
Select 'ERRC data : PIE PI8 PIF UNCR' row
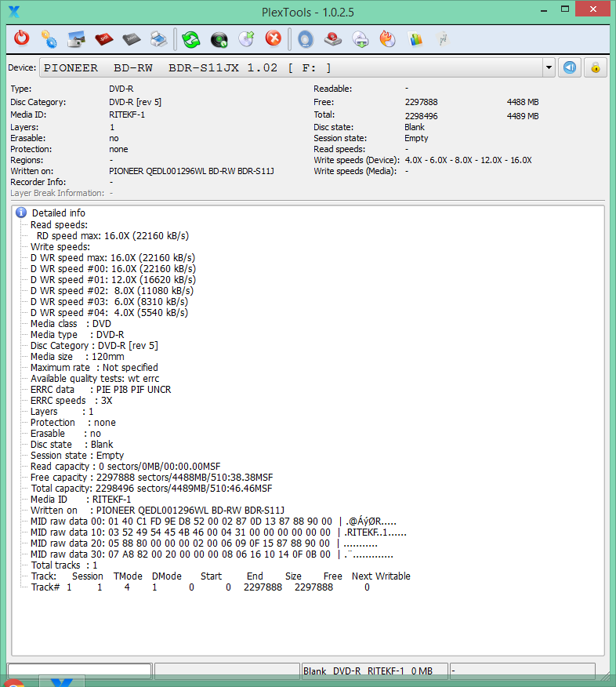coord(100,390)
